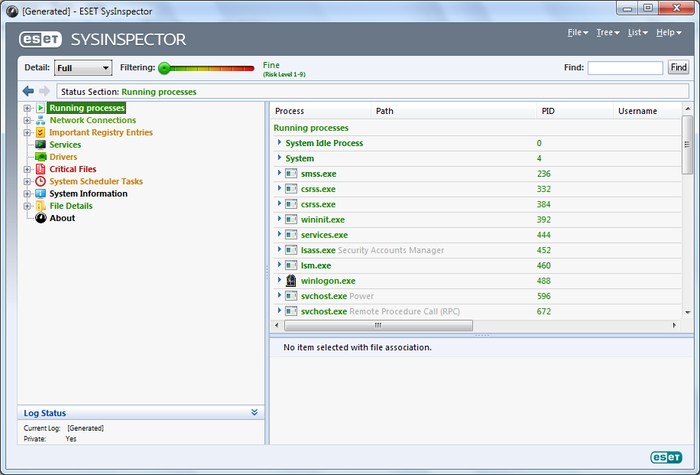700x475 pixels.
Task: Click the winlogon.exe process icon
Action: pyautogui.click(x=291, y=281)
